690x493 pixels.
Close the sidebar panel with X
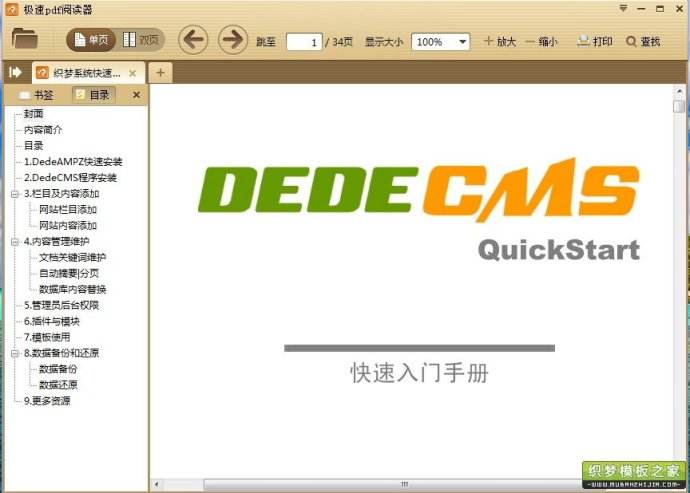[x=136, y=95]
